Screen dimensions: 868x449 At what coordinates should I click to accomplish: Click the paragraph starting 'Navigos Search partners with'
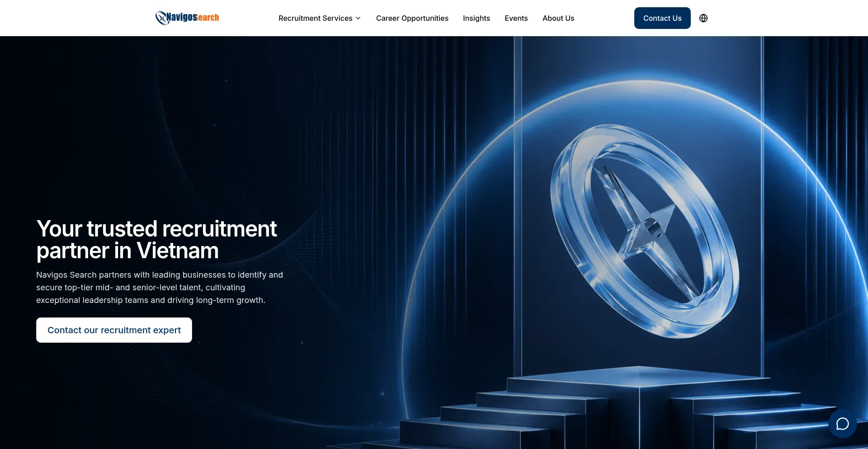(x=160, y=288)
